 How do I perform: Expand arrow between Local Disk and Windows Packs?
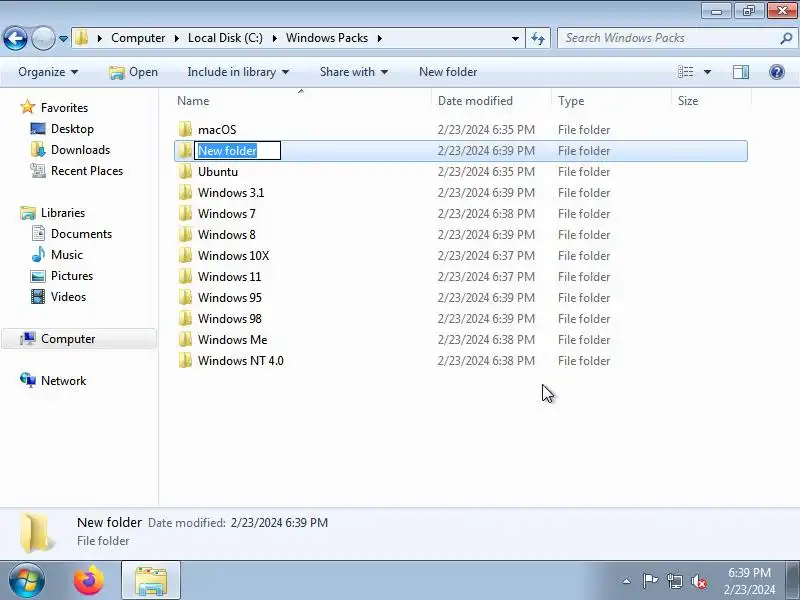pos(274,38)
